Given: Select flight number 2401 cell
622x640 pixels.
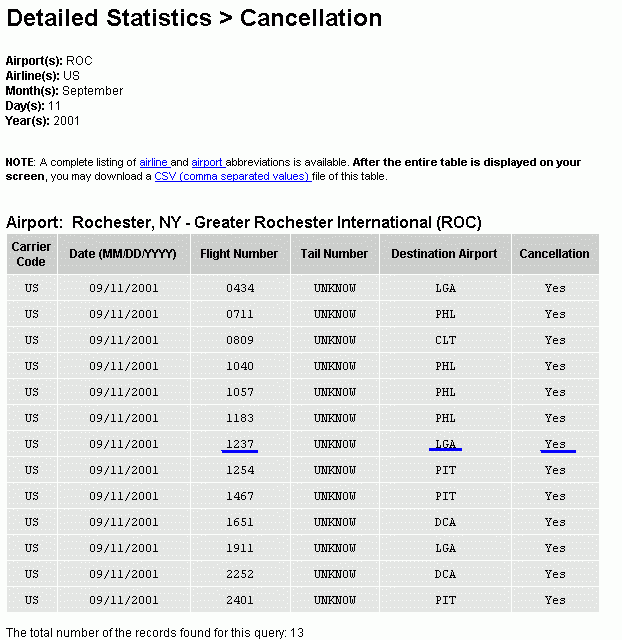Looking at the screenshot, I should (240, 600).
